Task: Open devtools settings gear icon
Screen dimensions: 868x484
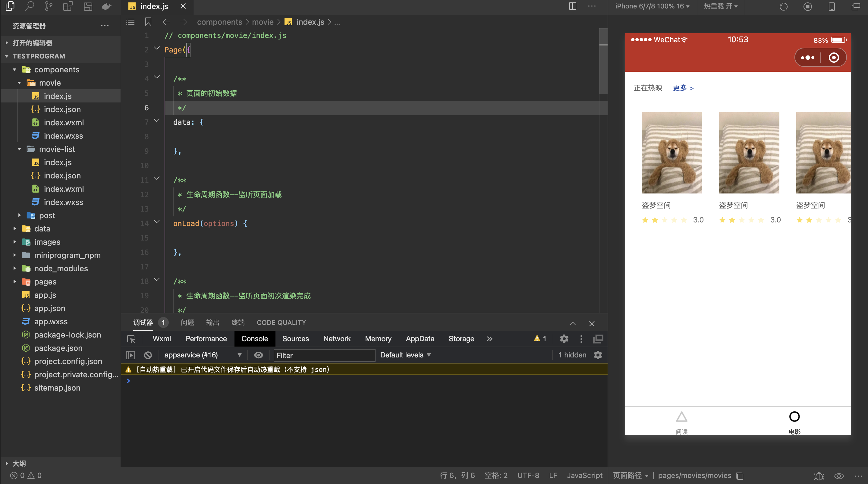Action: (x=564, y=339)
